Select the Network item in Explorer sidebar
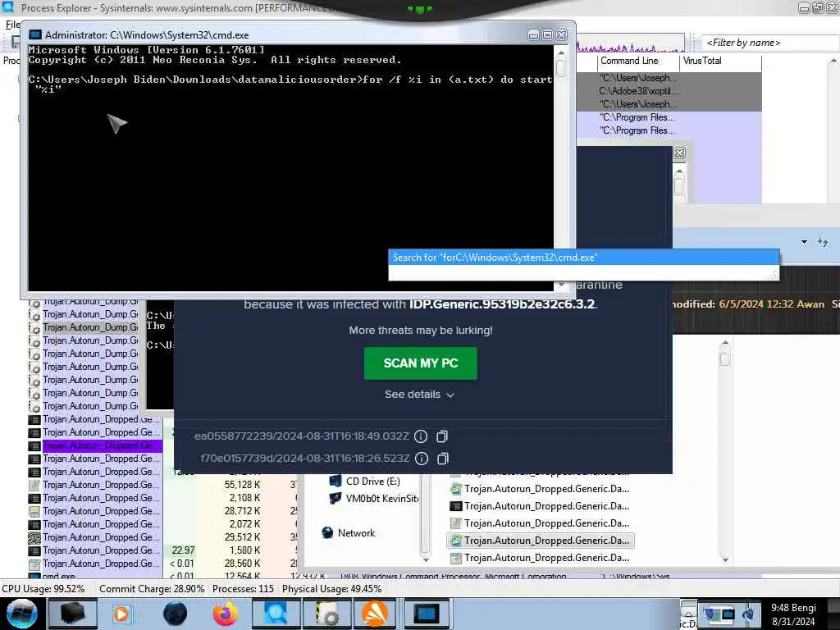 [356, 533]
